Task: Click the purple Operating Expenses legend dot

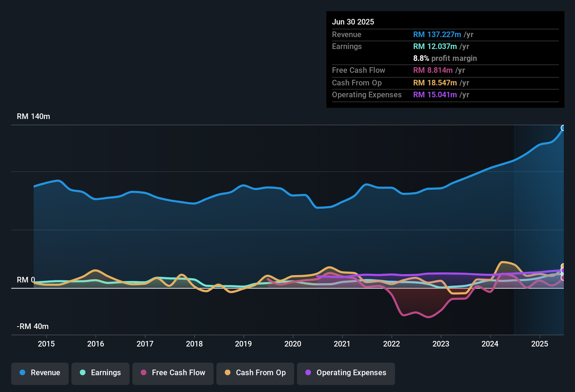Action: (307, 373)
